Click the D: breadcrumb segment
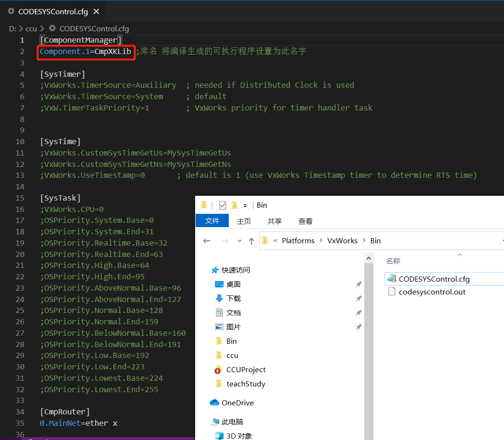The height and width of the screenshot is (440, 504). coord(12,28)
